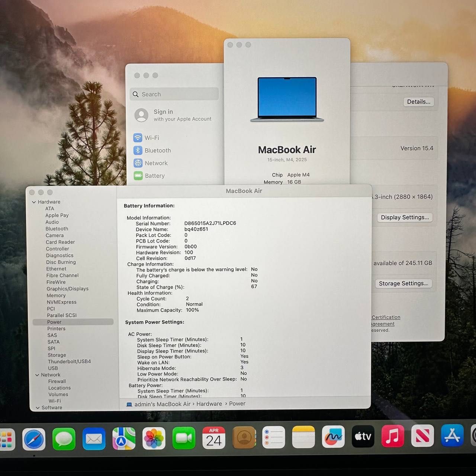Image resolution: width=476 pixels, height=476 pixels.
Task: Click the Search field in System Settings
Action: point(174,94)
